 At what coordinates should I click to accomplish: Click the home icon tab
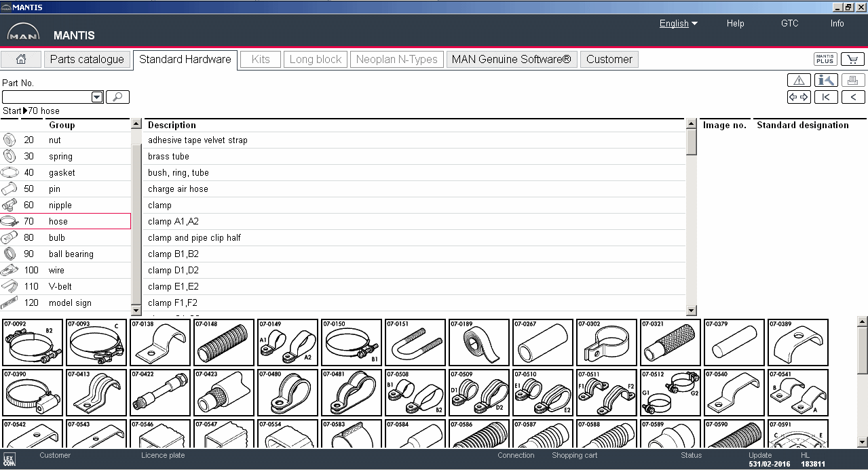pos(21,59)
